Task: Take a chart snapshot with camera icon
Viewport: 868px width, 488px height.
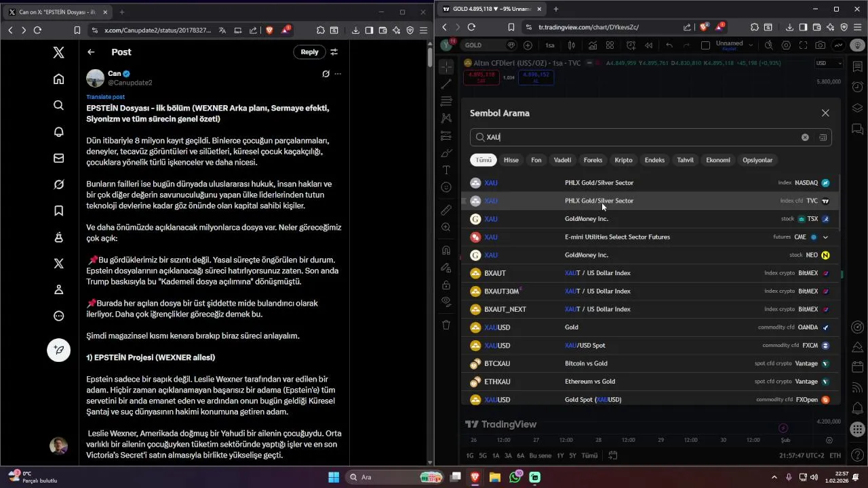Action: (821, 45)
